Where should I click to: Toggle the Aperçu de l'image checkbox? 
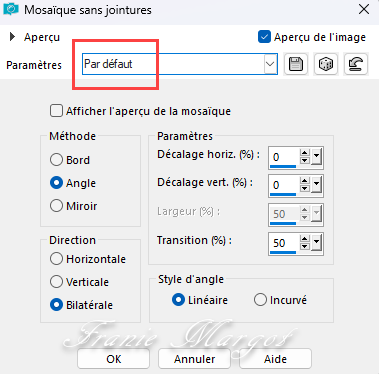click(264, 37)
